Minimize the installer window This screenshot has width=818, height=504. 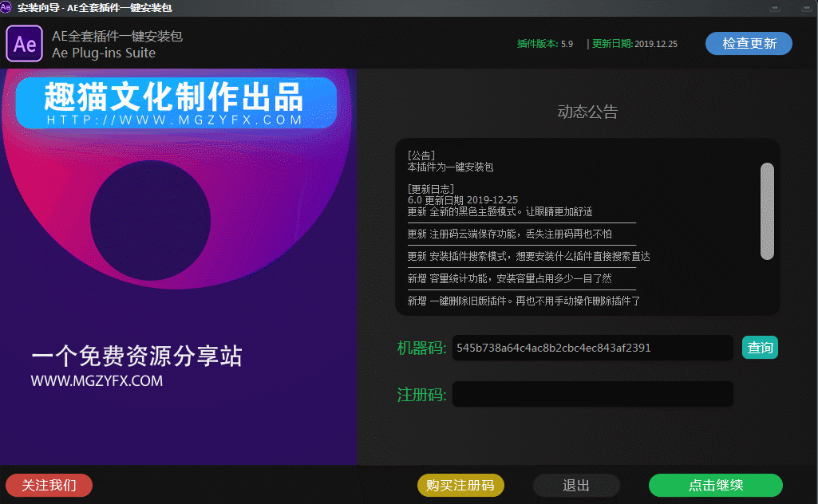coord(774,8)
